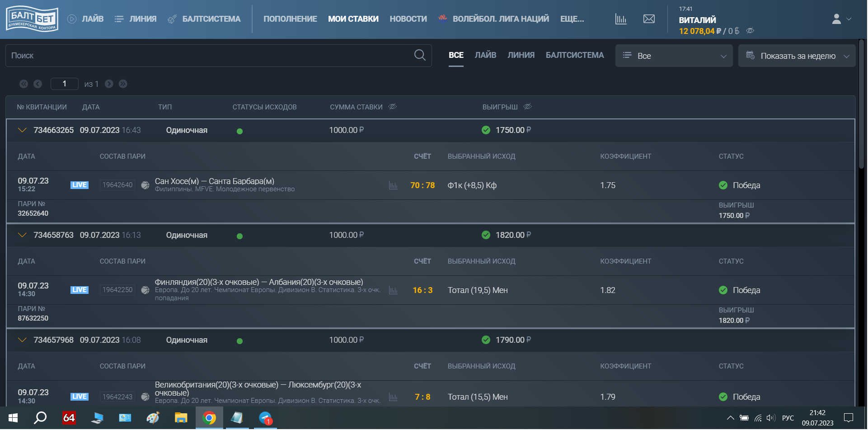The height and width of the screenshot is (430, 868).
Task: Open the 'Все' filter dropdown
Action: (x=674, y=56)
